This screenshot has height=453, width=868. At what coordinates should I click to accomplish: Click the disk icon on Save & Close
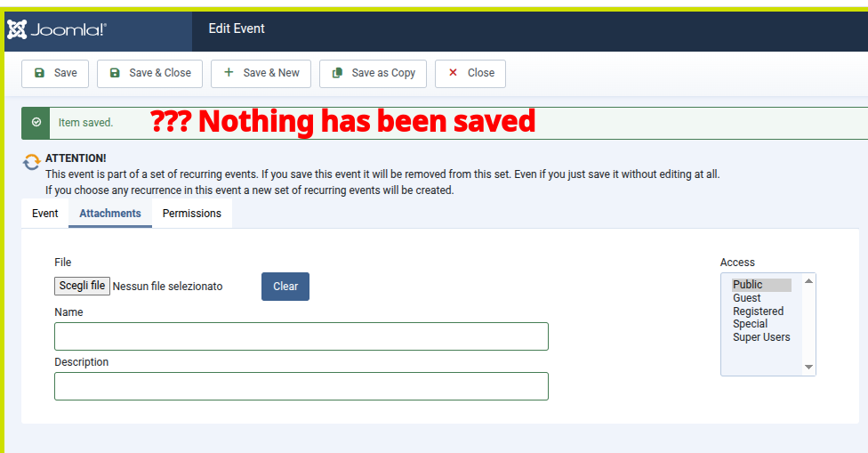coord(115,73)
